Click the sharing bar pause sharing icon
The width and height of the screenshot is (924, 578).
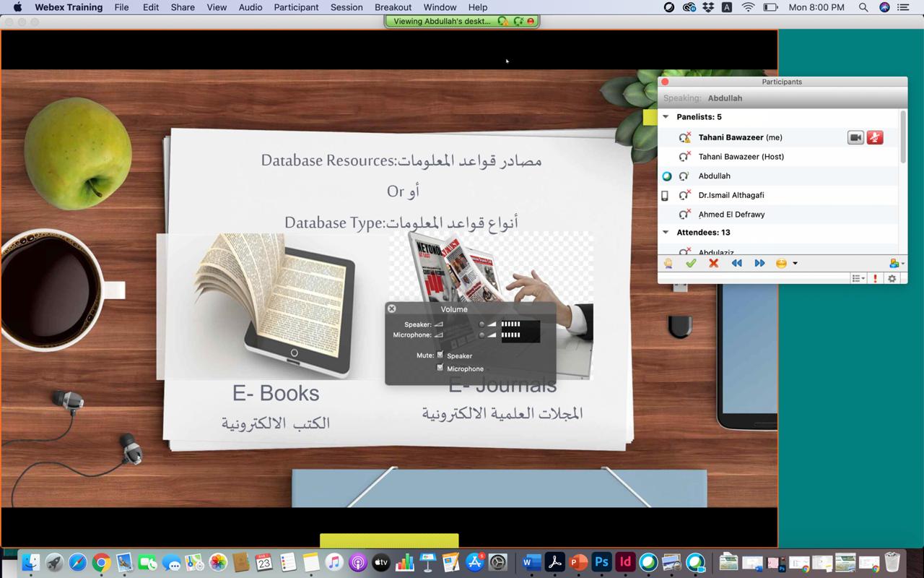pyautogui.click(x=502, y=21)
